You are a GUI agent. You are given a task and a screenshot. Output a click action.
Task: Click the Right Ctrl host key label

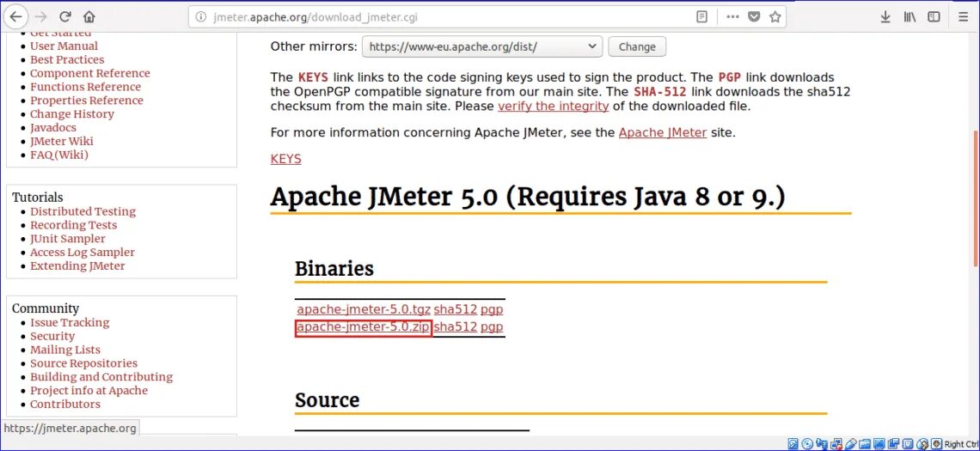pos(962,444)
